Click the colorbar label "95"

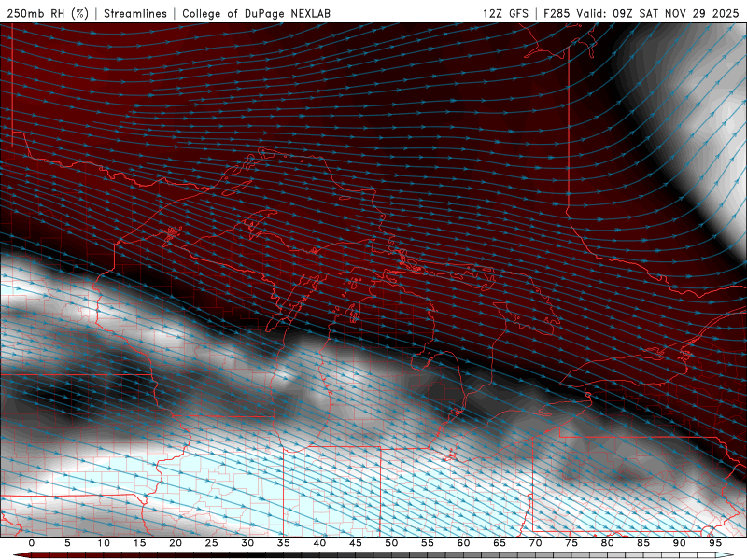coord(715,543)
